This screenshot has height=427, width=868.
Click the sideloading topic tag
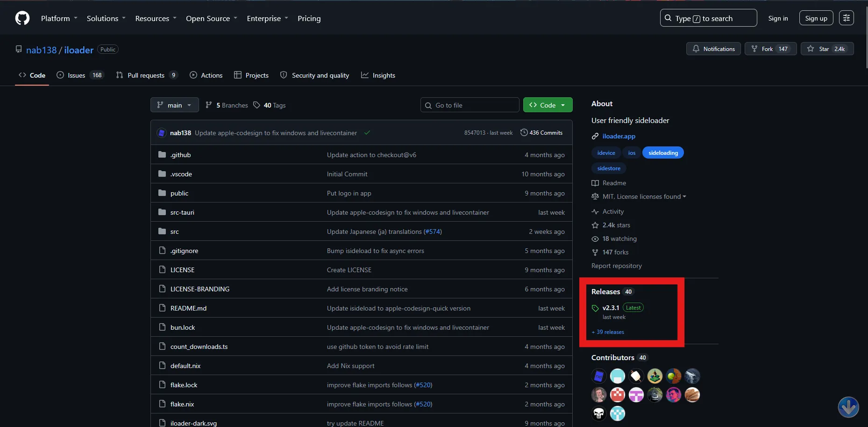pos(663,153)
